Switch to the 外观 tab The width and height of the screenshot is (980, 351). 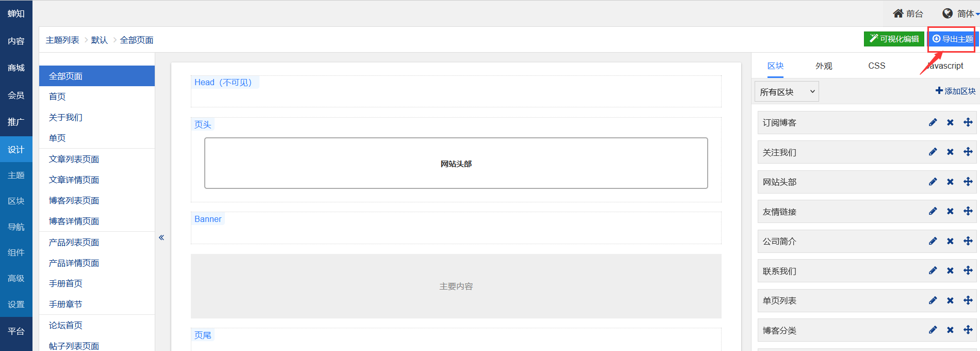(824, 66)
